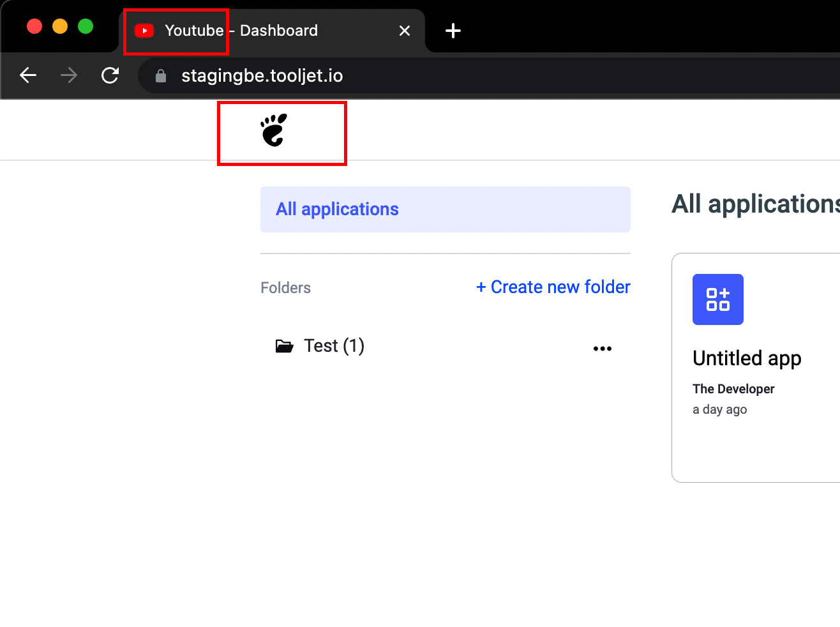Click the a day ago timestamp

click(x=719, y=409)
